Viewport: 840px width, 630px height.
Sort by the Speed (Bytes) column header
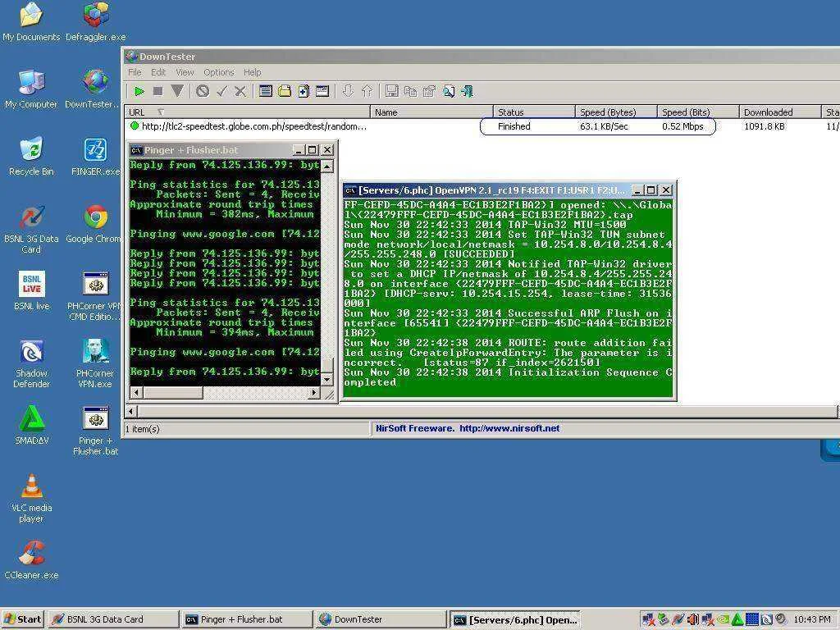click(x=616, y=112)
